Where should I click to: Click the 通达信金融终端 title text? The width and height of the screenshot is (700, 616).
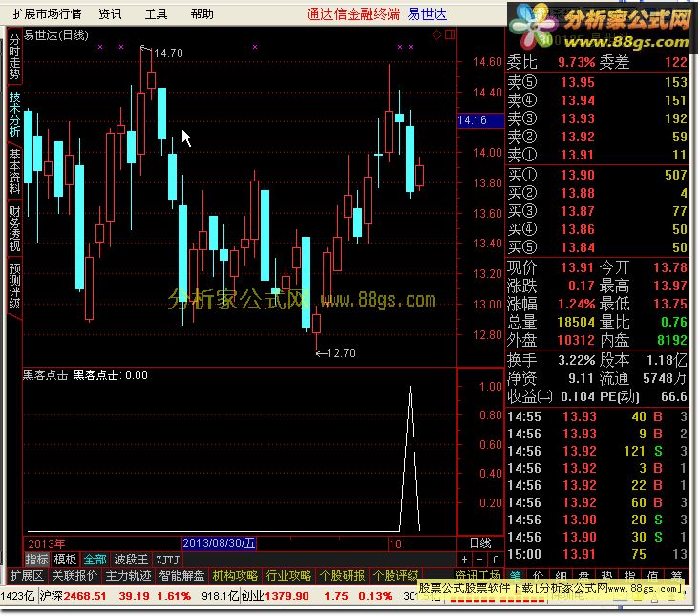pos(353,14)
